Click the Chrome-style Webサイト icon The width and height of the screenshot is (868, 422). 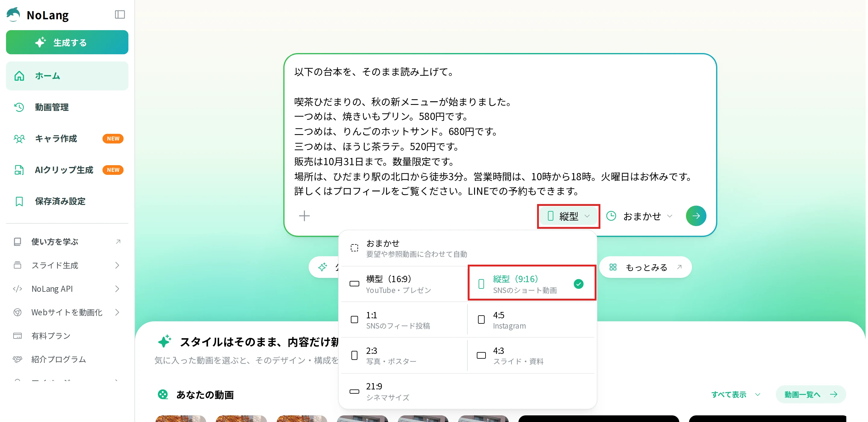(17, 313)
